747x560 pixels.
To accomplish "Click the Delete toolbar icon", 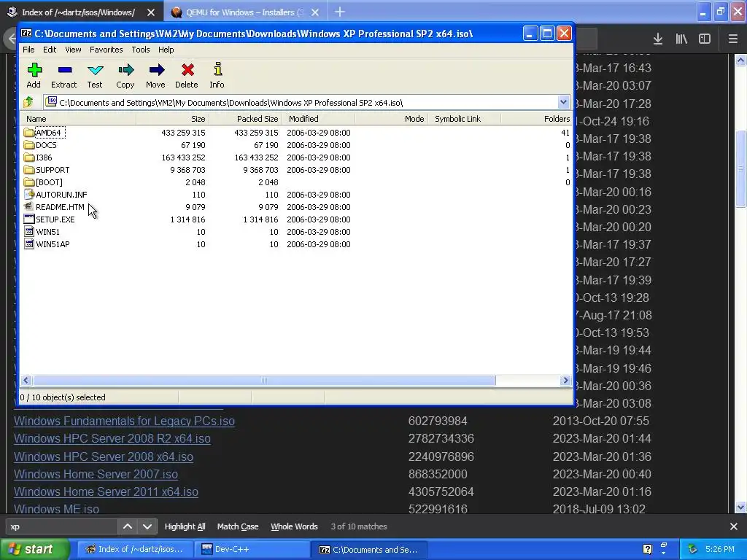I will click(x=187, y=71).
